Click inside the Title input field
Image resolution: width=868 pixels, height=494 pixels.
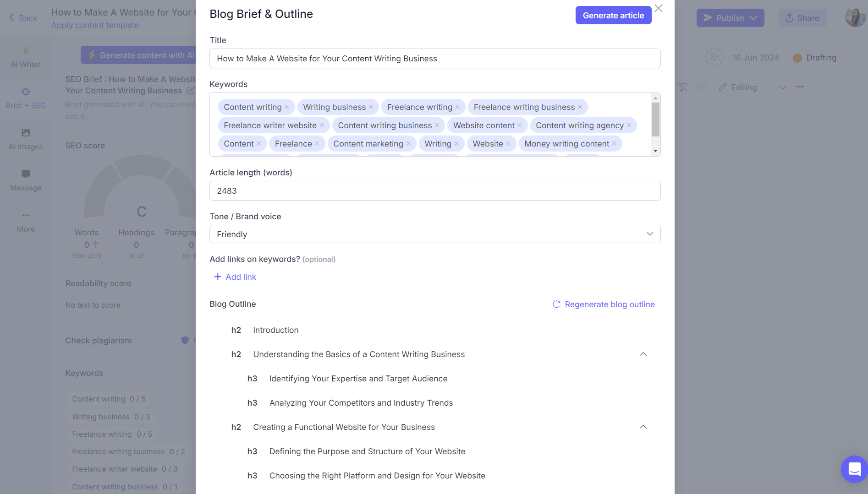434,59
